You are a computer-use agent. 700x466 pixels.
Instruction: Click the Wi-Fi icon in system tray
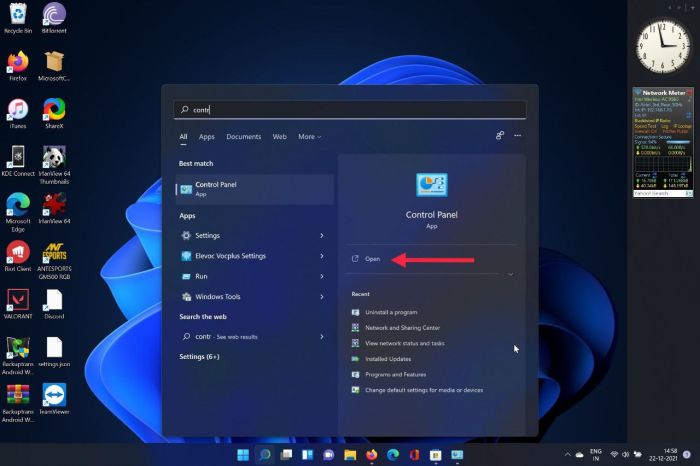coord(614,454)
